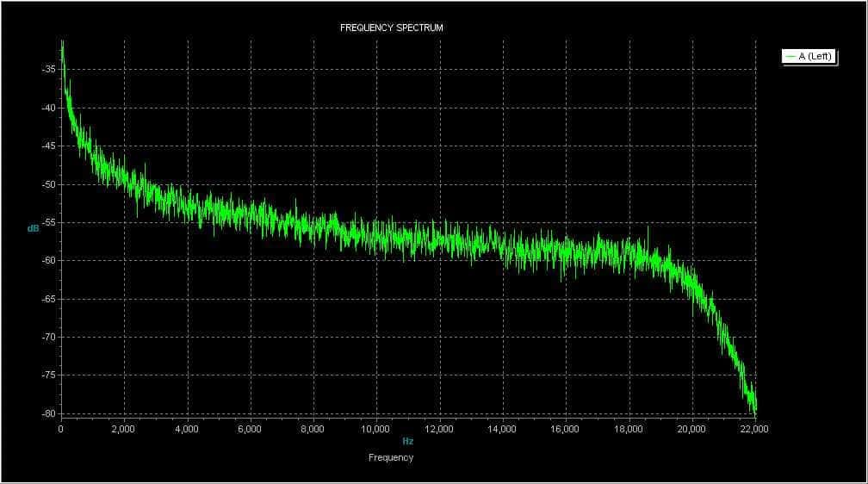Click the 20,000 frequency tick label
Viewport: 868px width, 484px height.
click(x=692, y=429)
